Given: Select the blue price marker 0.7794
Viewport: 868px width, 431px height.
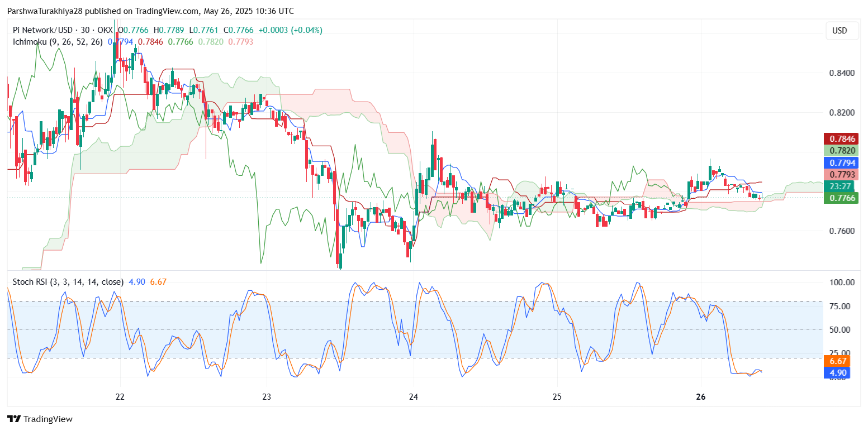Looking at the screenshot, I should tap(841, 162).
